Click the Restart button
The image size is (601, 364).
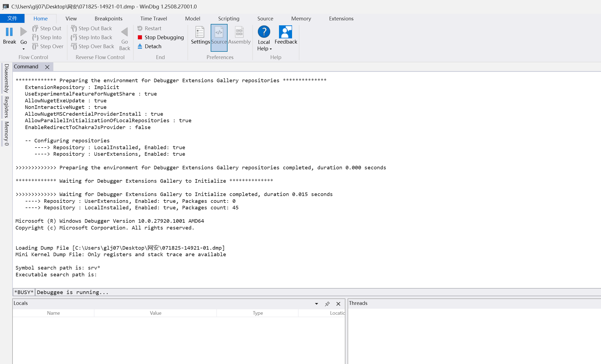click(x=149, y=28)
